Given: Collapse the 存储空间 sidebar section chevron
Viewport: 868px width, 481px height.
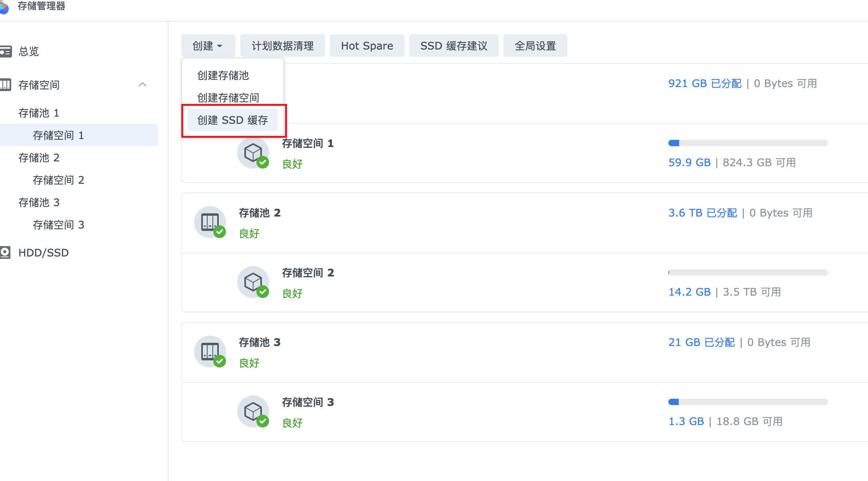Looking at the screenshot, I should click(x=143, y=85).
